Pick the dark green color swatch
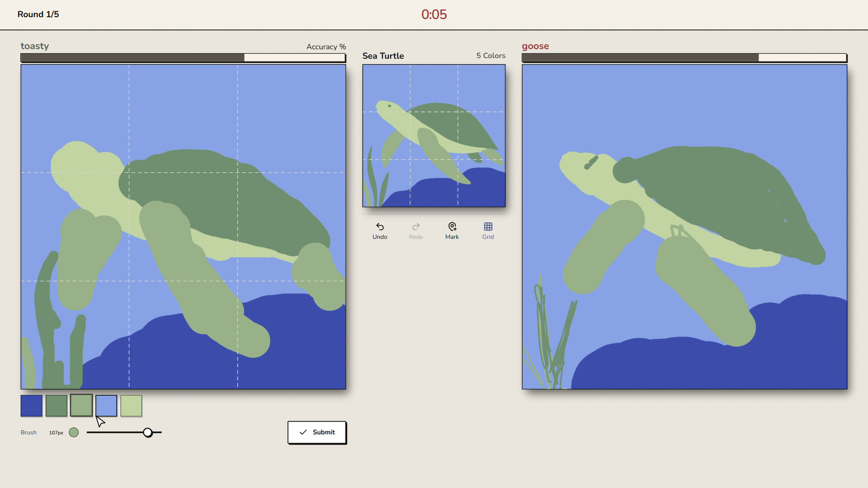Image resolution: width=868 pixels, height=488 pixels. click(57, 406)
